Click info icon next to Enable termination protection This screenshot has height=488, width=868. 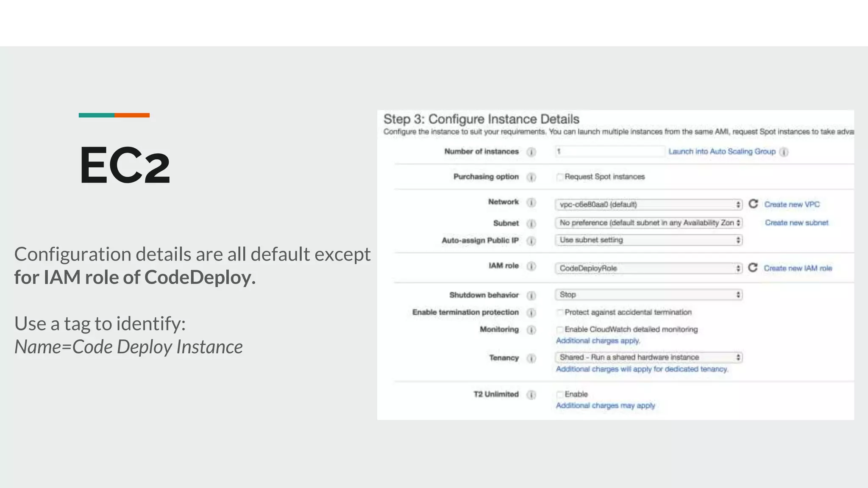pos(531,313)
